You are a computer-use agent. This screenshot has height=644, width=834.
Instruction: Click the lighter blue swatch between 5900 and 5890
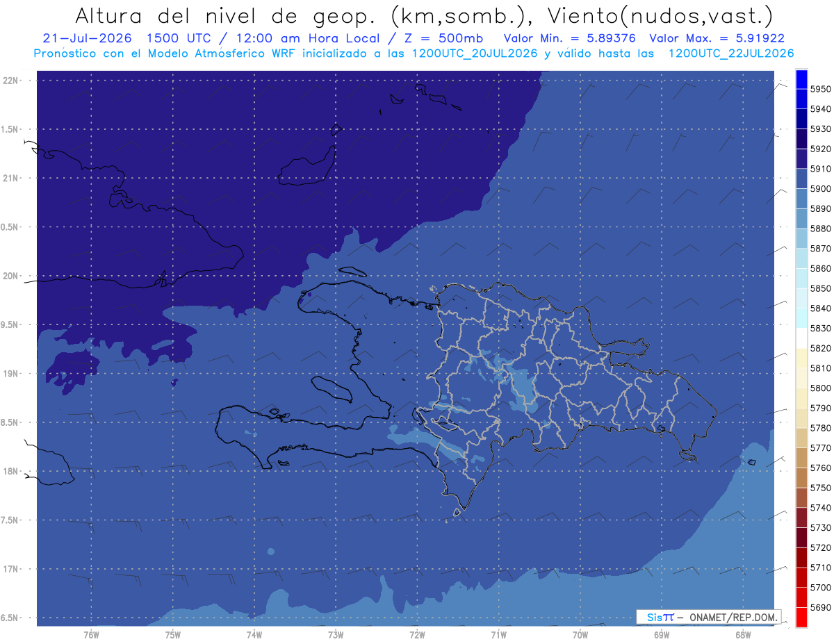click(x=801, y=199)
